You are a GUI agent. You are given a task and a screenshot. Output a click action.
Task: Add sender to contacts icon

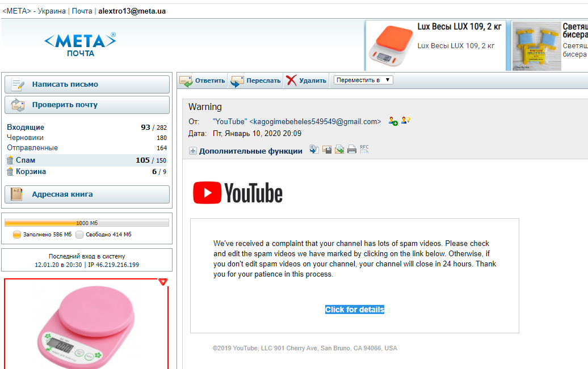(x=393, y=121)
